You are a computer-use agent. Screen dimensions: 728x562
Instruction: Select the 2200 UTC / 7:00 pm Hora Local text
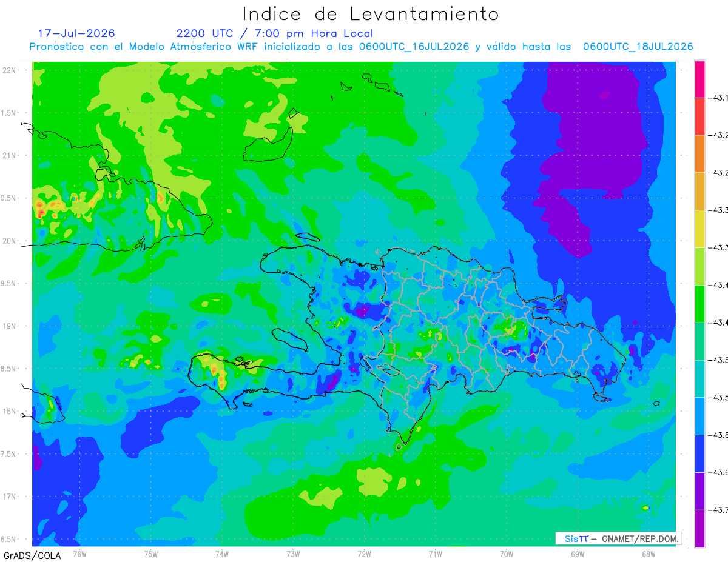click(275, 34)
